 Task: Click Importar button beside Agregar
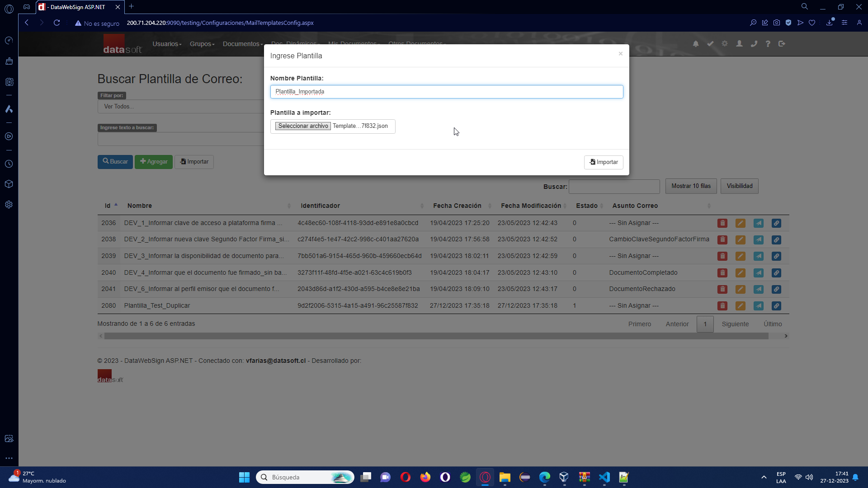(x=194, y=162)
